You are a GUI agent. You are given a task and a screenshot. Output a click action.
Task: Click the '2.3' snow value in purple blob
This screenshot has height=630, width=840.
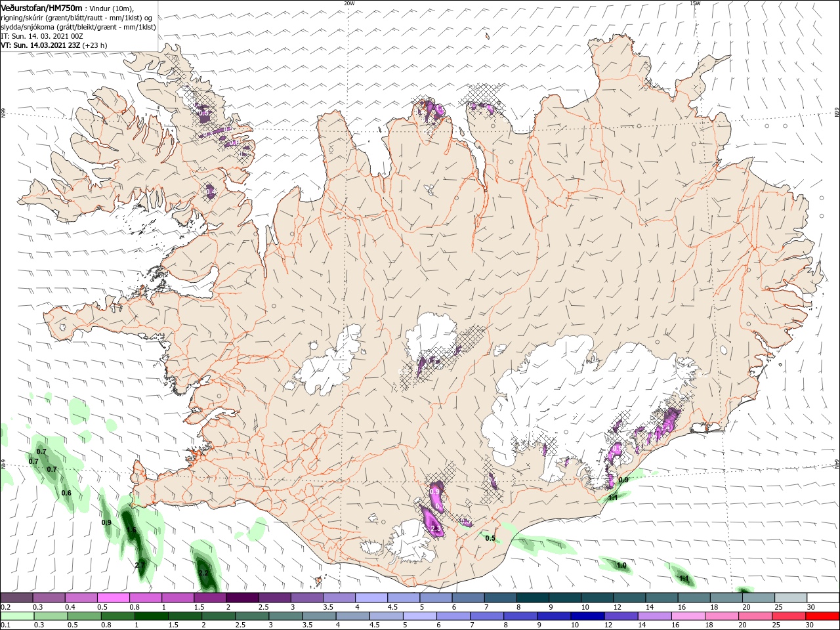coord(435,528)
